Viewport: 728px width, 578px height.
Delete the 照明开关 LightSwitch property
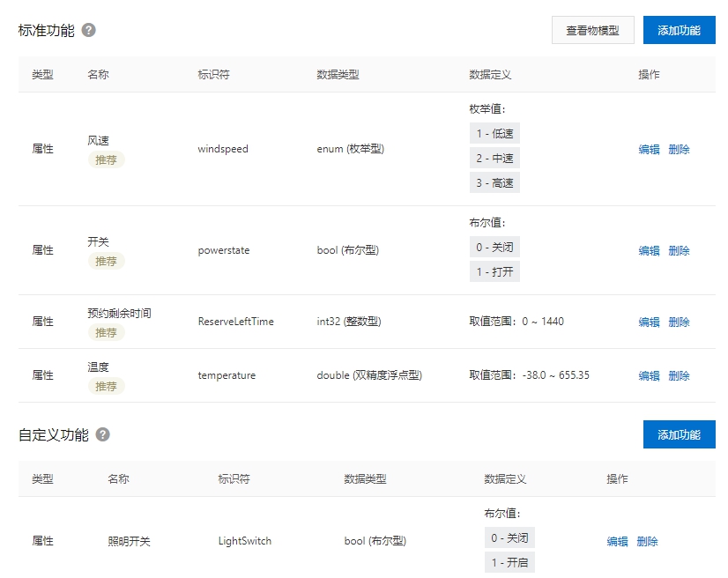(647, 541)
